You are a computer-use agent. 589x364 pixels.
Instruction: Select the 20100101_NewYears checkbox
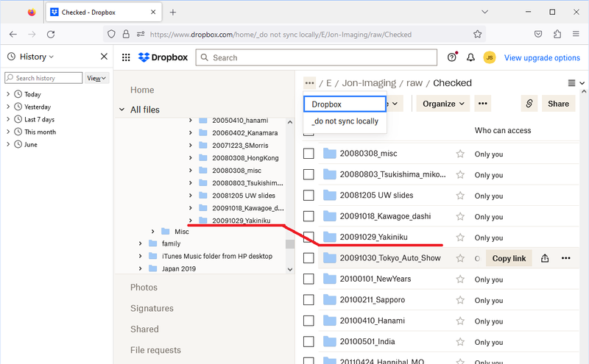click(308, 279)
